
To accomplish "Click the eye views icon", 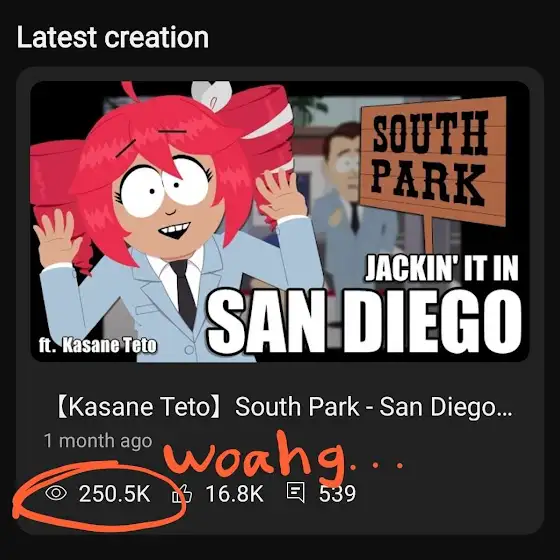I will pos(56,493).
